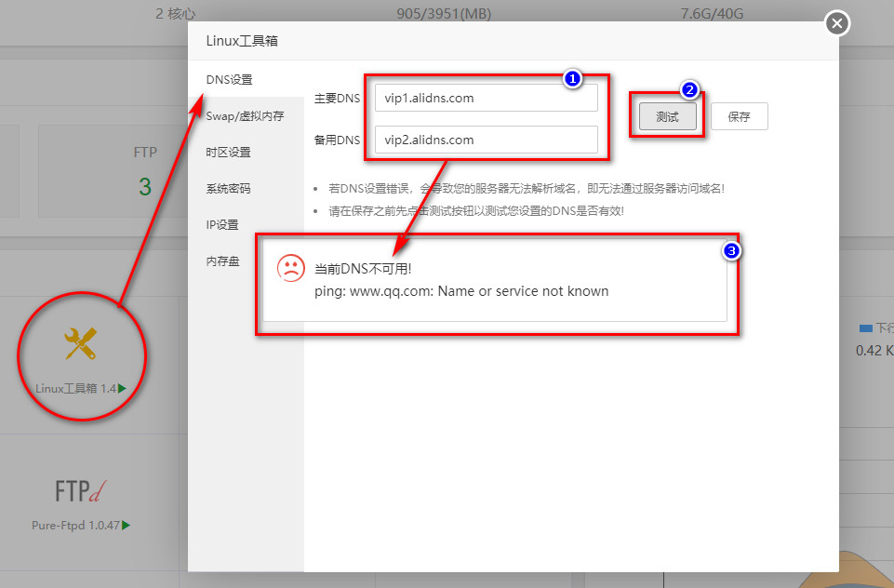Click the 保存 button

pos(739,117)
